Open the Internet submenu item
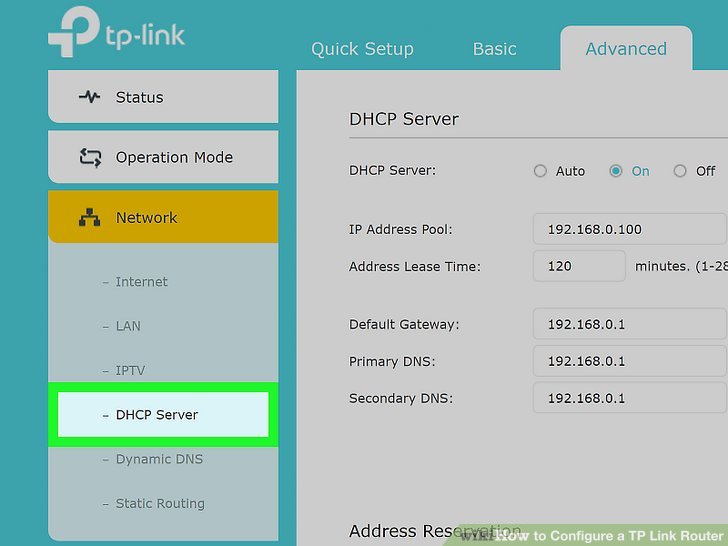The width and height of the screenshot is (728, 546). [x=141, y=282]
